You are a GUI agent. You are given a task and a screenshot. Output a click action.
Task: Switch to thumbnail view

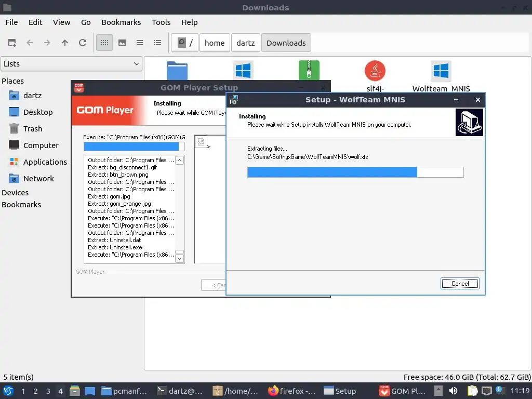[x=122, y=43]
